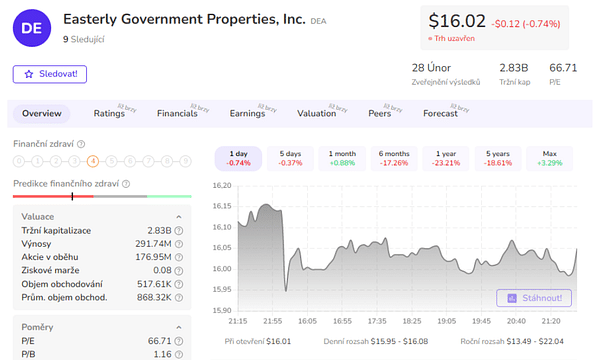Show info icon next to Výnosy
This screenshot has height=360, width=600.
click(x=179, y=244)
